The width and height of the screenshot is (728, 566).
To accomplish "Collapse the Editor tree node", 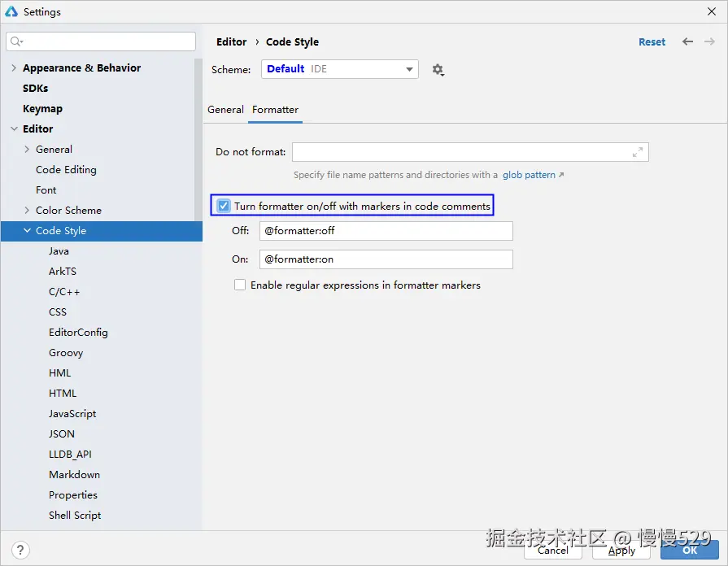I will [14, 128].
